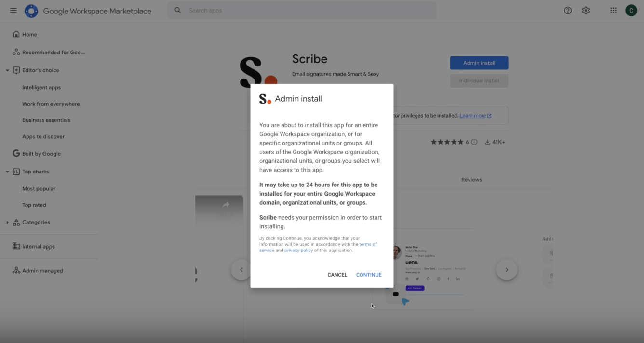Image resolution: width=644 pixels, height=343 pixels.
Task: Open the Help question mark icon
Action: click(x=568, y=11)
